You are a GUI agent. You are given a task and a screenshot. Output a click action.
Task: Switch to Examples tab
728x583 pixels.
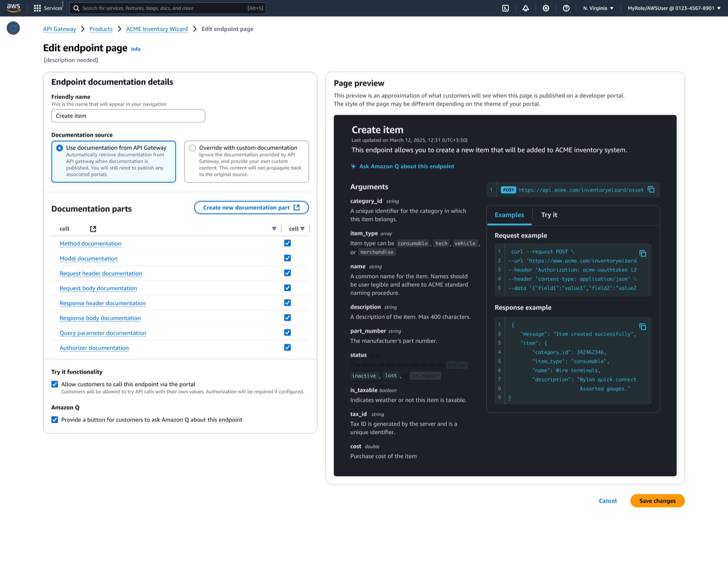(x=509, y=215)
